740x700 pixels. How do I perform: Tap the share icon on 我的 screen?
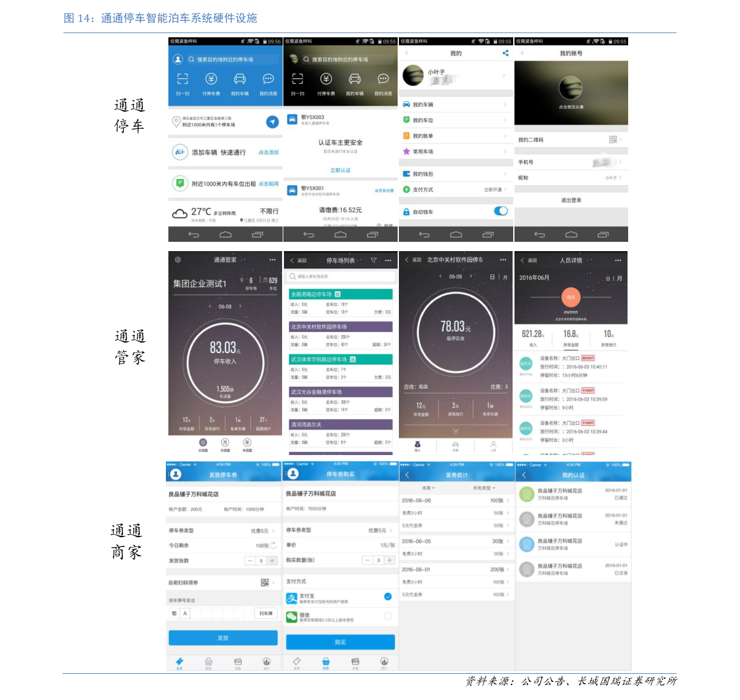505,53
